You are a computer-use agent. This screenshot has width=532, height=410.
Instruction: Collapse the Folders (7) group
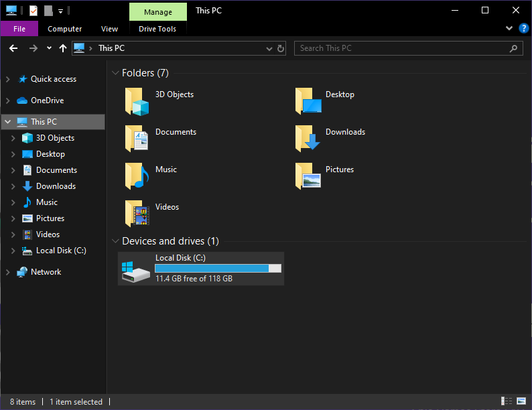[115, 73]
